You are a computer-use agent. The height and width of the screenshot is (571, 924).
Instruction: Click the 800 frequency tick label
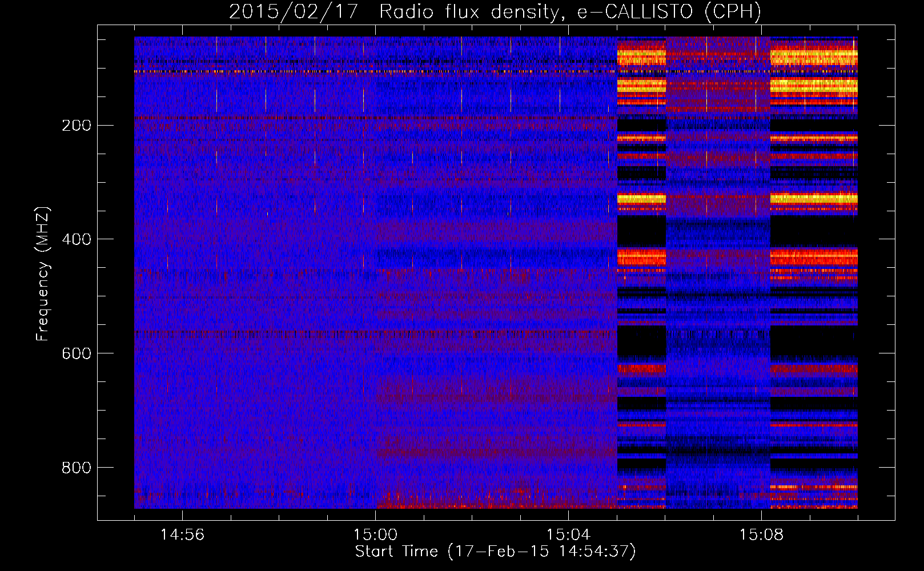tap(77, 468)
